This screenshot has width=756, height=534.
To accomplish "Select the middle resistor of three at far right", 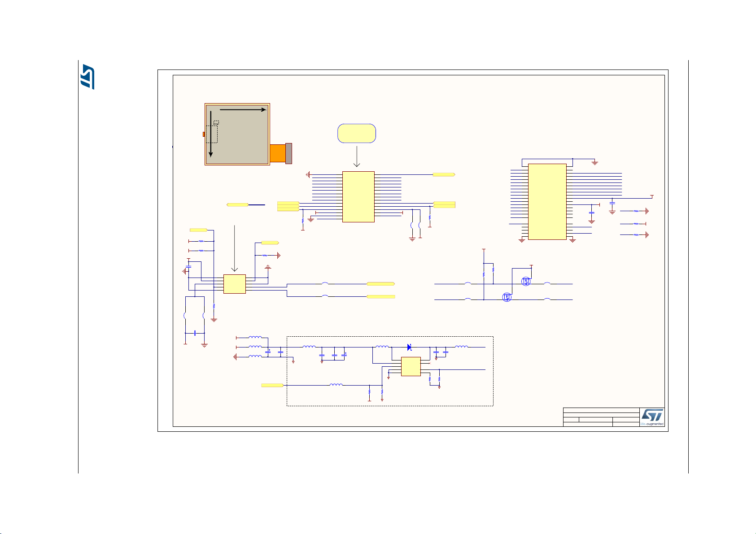I will point(636,223).
